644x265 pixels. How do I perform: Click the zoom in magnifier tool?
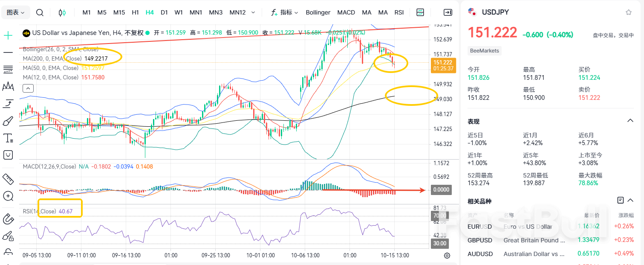[8, 196]
